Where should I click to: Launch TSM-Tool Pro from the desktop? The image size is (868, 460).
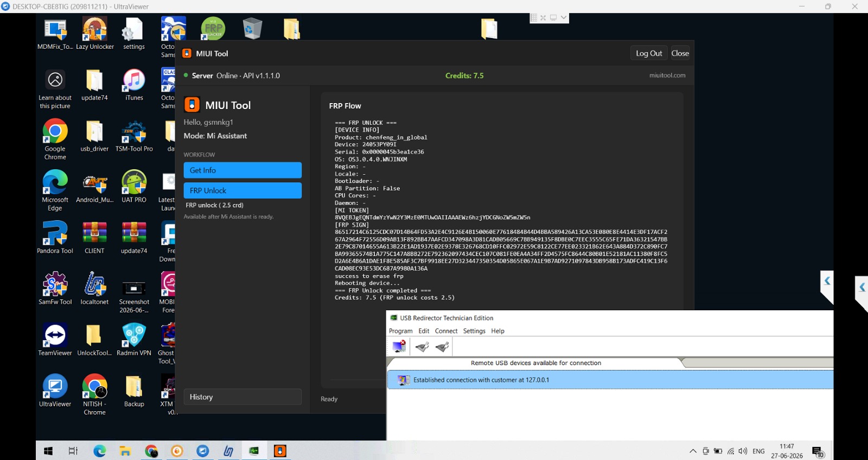click(134, 136)
